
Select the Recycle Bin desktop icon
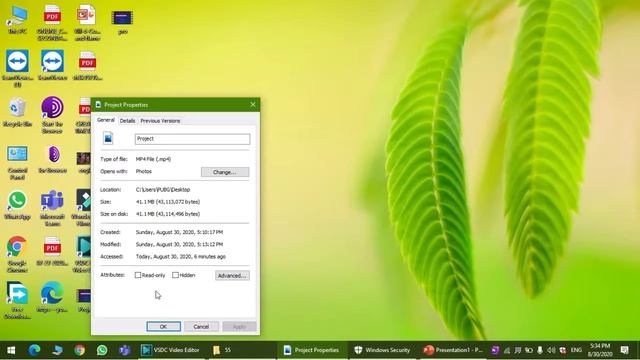point(17,112)
